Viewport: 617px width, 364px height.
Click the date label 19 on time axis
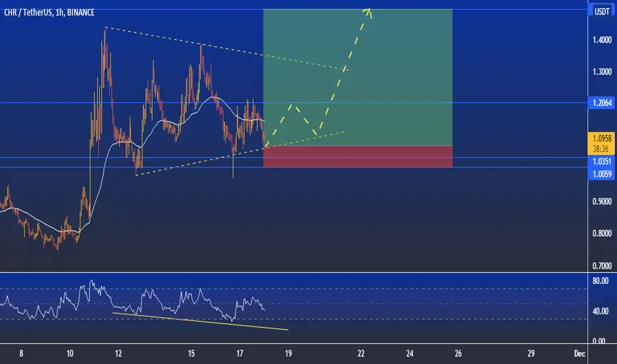288,353
